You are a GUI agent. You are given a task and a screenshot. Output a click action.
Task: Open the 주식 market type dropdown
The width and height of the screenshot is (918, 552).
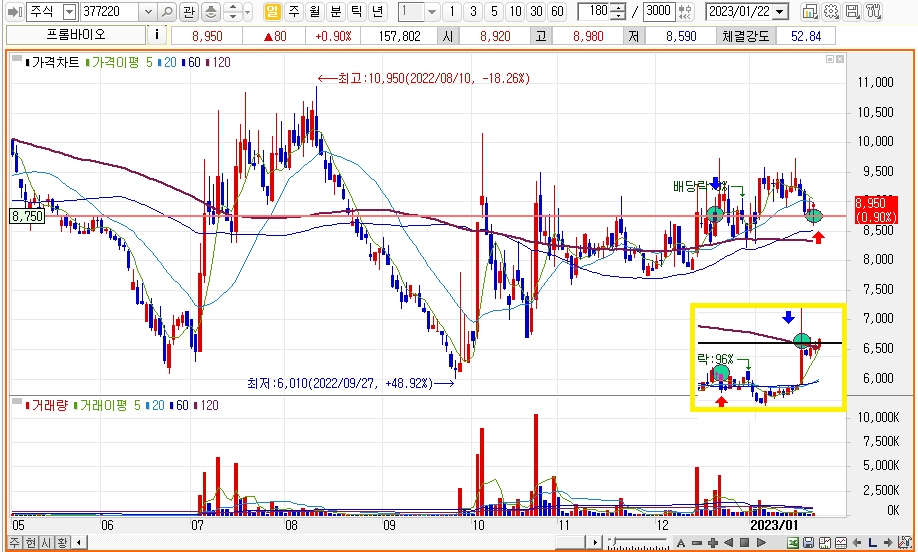(70, 11)
